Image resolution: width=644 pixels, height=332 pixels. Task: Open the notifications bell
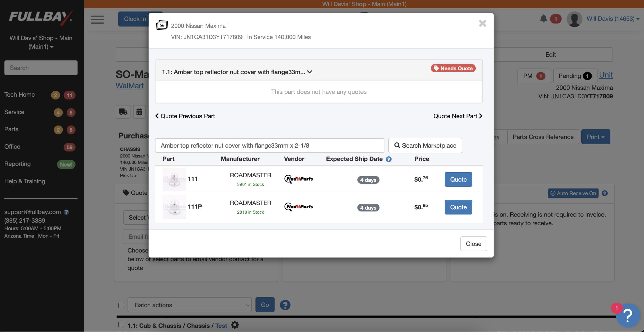pyautogui.click(x=543, y=19)
